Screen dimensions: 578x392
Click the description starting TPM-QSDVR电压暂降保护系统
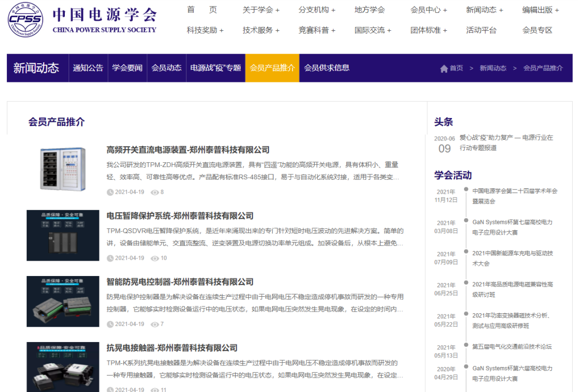tap(255, 237)
